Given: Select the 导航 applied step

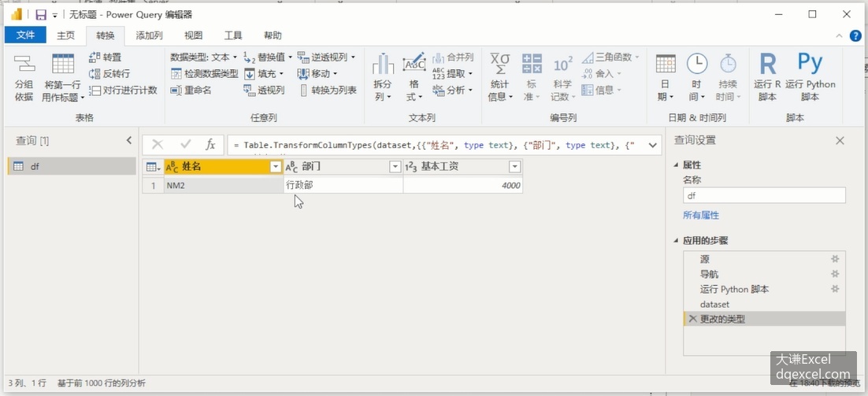Looking at the screenshot, I should (765, 274).
